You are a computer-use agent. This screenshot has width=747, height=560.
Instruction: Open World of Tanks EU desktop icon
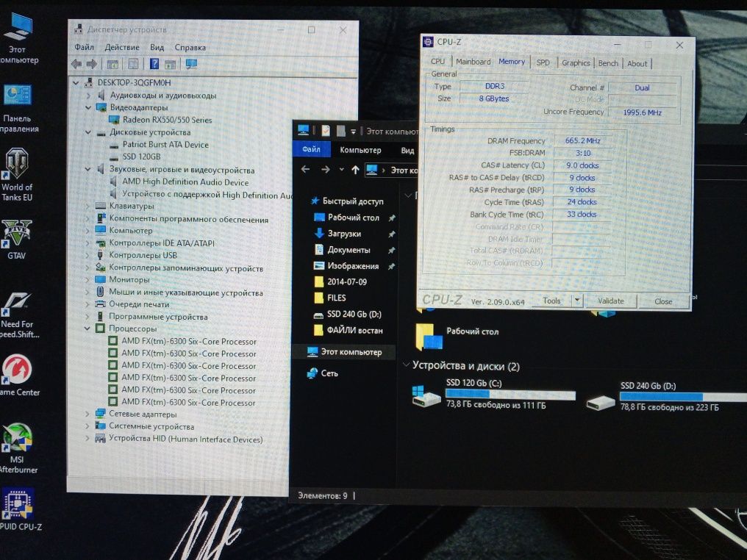point(17,175)
